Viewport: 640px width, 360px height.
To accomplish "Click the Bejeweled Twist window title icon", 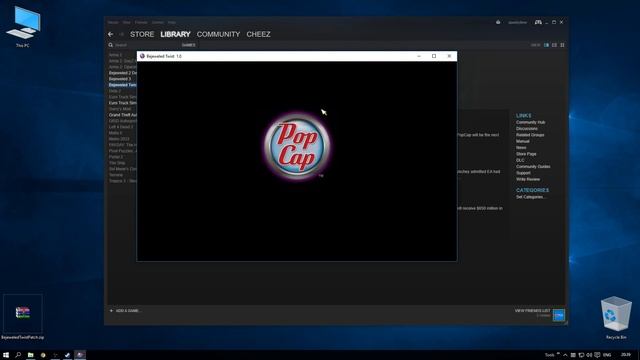I will (142, 56).
